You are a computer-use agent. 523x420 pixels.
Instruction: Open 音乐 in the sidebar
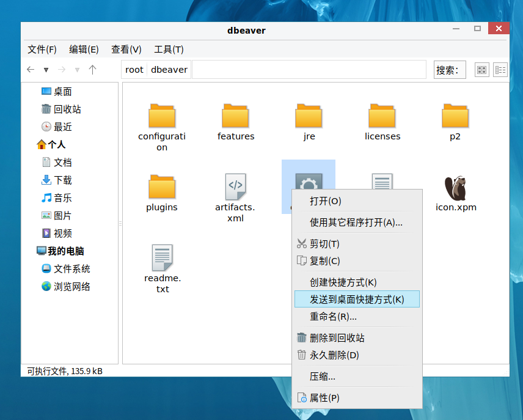[x=57, y=198]
